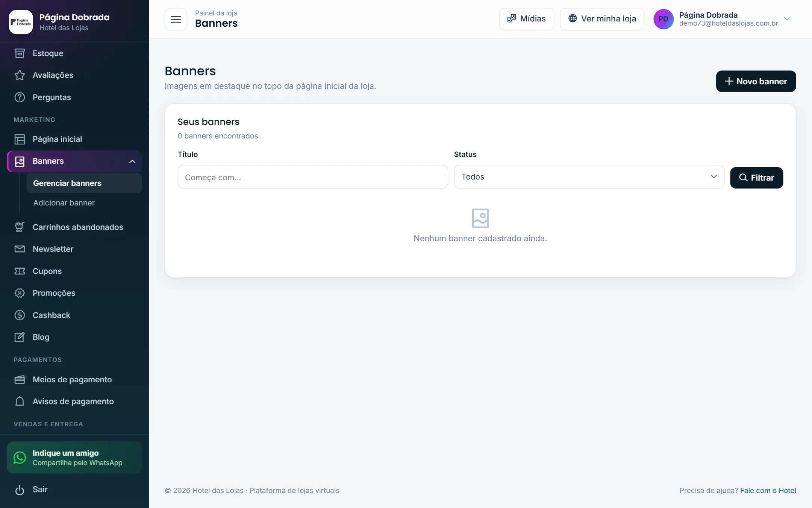Click the Indique um amigo banner
Screen dimensions: 812x508
click(74, 458)
